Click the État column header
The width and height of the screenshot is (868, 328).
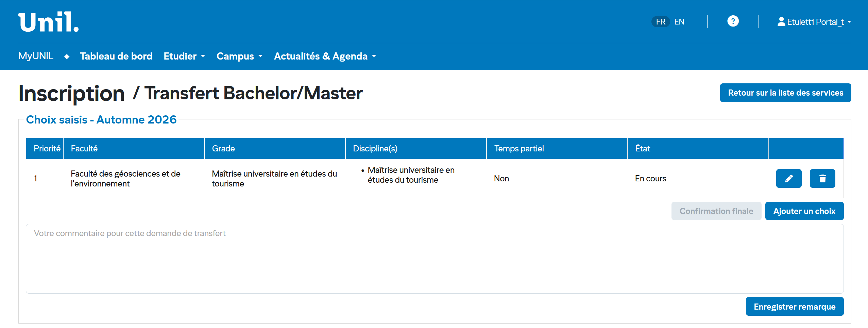[x=642, y=149]
